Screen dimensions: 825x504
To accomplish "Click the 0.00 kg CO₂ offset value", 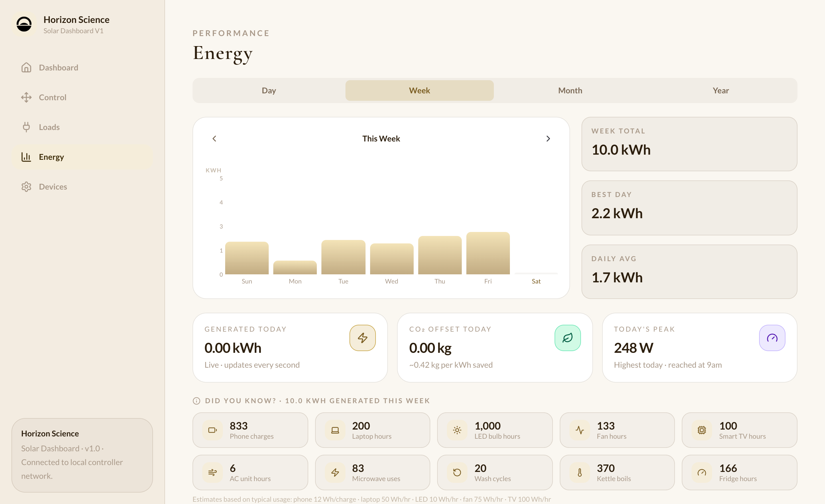I will 430,348.
